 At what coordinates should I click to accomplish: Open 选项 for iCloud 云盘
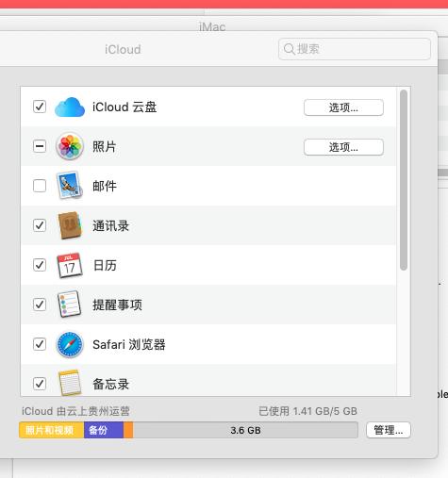point(343,107)
